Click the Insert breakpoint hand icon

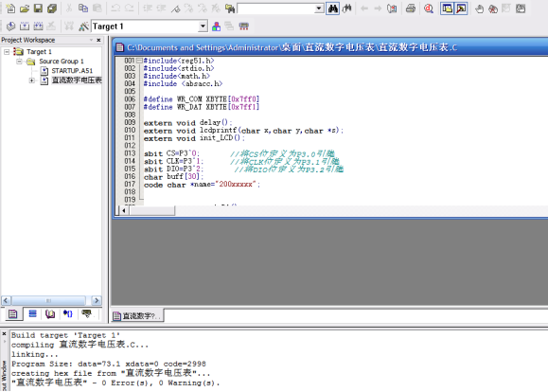pyautogui.click(x=479, y=9)
